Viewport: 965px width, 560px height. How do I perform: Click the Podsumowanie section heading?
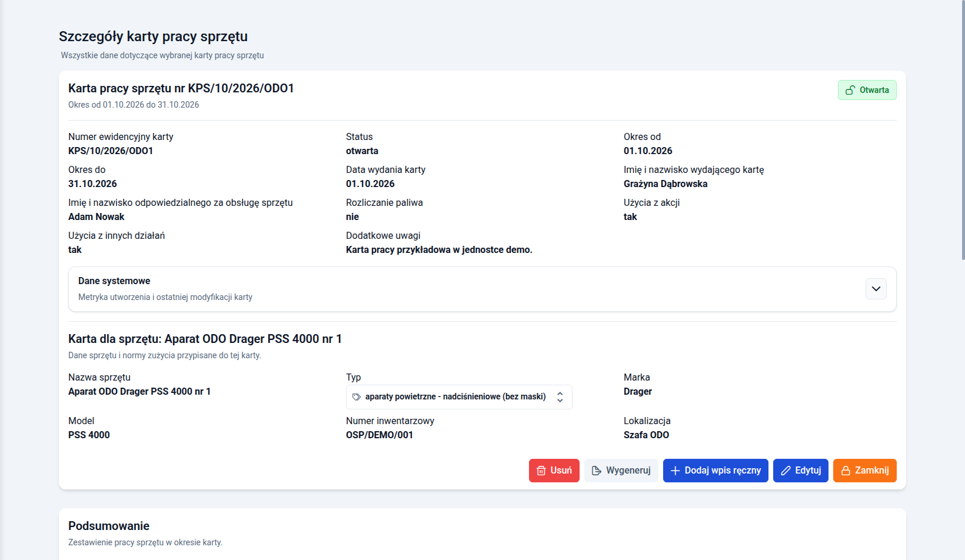coord(109,526)
